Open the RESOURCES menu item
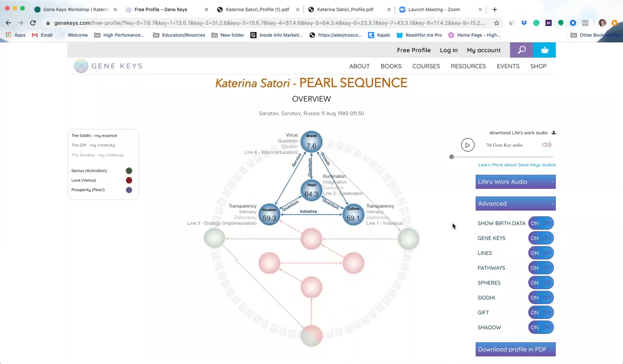623x364 pixels. [468, 66]
